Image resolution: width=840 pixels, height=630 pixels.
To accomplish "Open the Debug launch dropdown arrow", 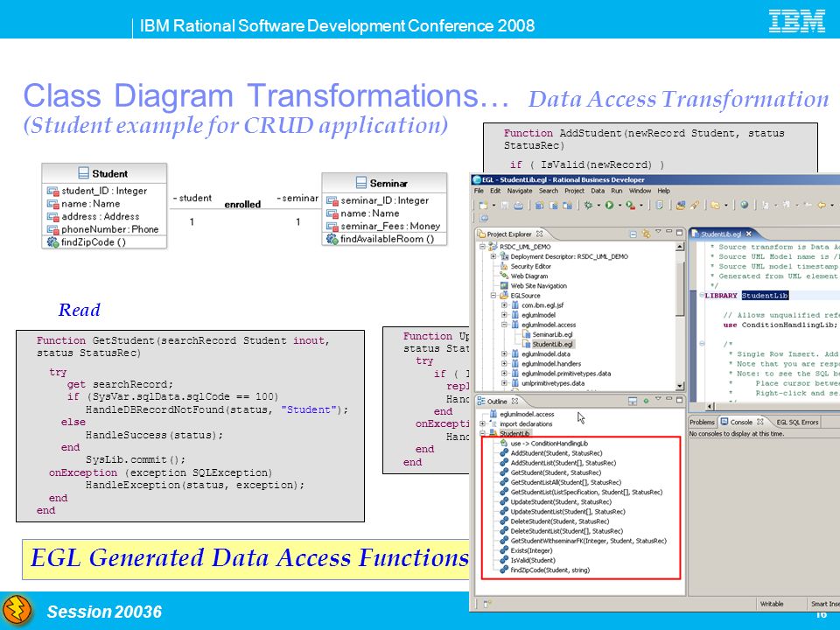I will pos(598,205).
